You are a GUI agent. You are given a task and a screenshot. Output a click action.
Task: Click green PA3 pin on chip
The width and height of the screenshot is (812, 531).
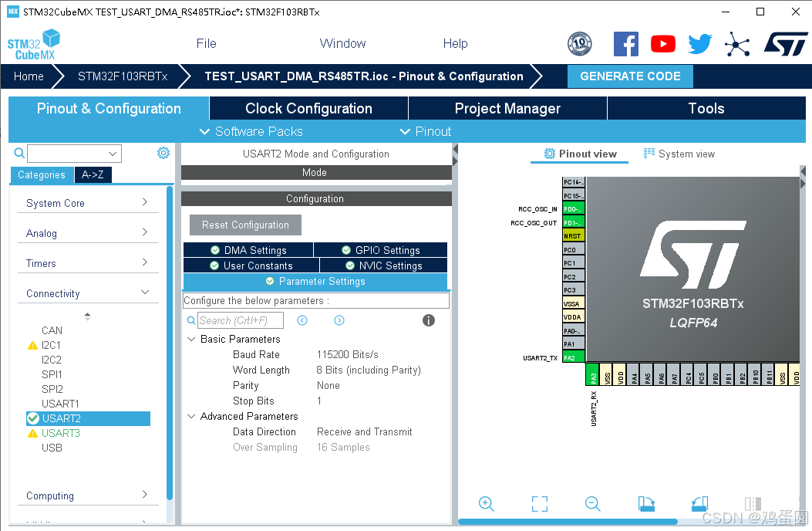tap(592, 374)
